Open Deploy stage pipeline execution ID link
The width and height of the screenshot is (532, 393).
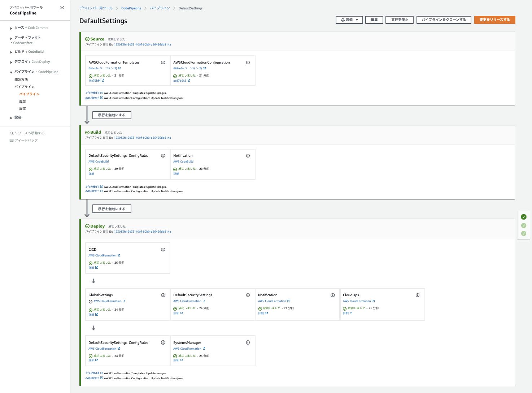pos(142,232)
